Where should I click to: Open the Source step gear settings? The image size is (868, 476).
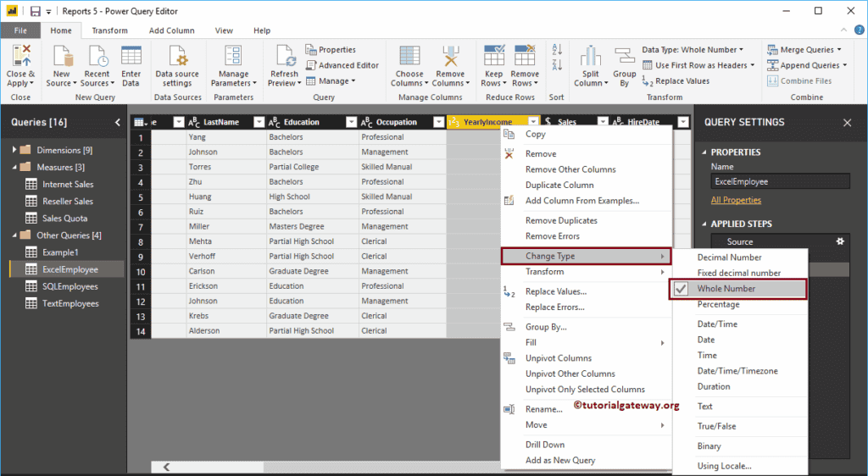(x=840, y=241)
